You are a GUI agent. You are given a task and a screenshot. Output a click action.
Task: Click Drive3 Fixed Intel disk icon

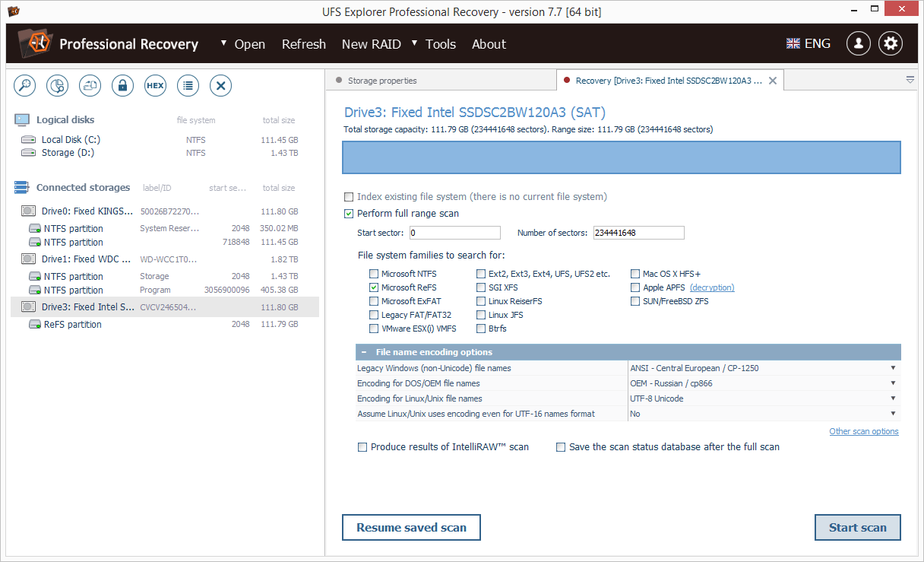pyautogui.click(x=28, y=307)
